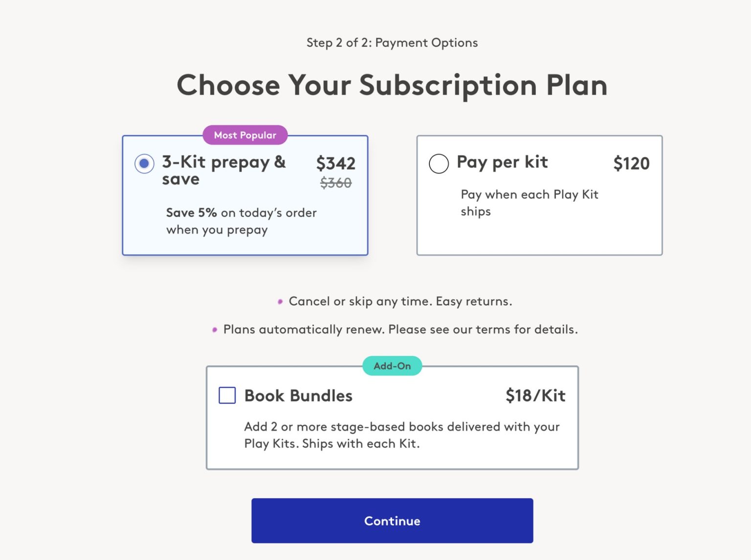Viewport: 751px width, 560px height.
Task: Click the Save 5% description text
Action: (x=242, y=221)
